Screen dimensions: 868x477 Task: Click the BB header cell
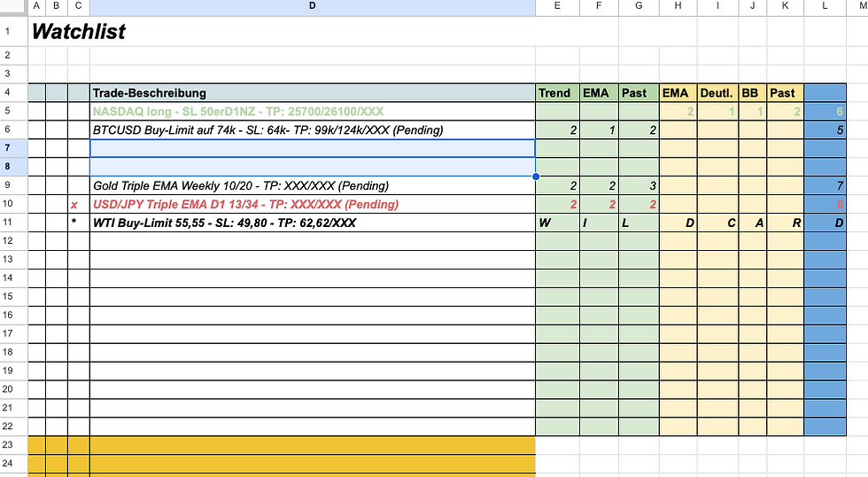pos(753,92)
